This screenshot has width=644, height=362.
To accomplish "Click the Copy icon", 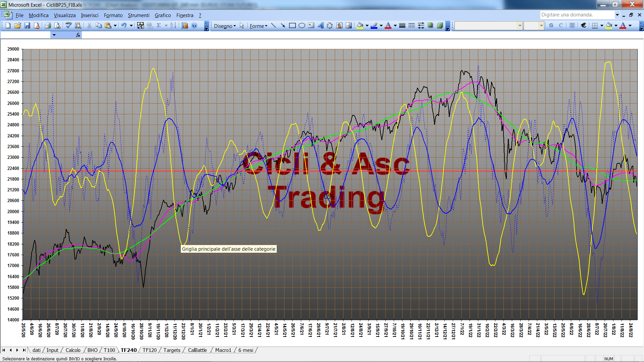I will (99, 25).
